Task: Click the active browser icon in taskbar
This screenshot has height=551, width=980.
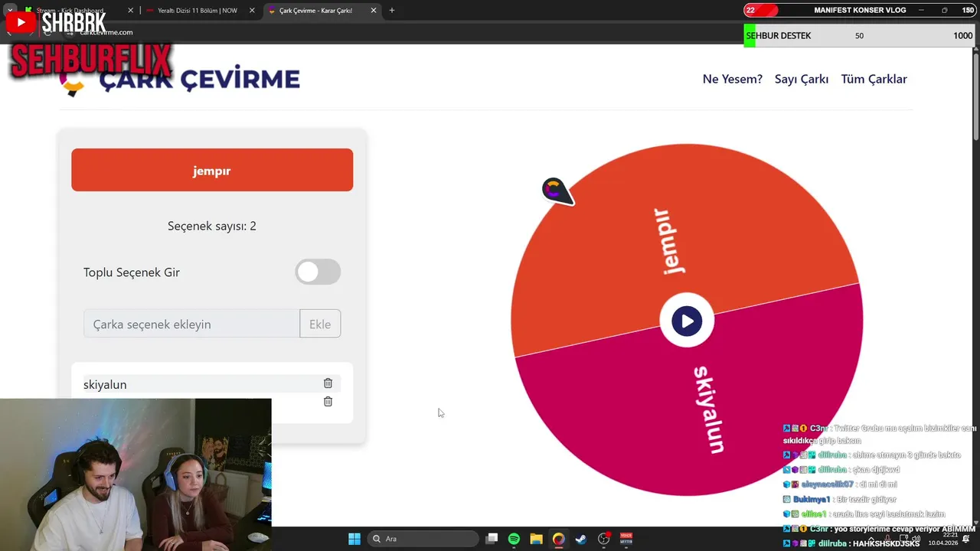Action: tap(559, 539)
